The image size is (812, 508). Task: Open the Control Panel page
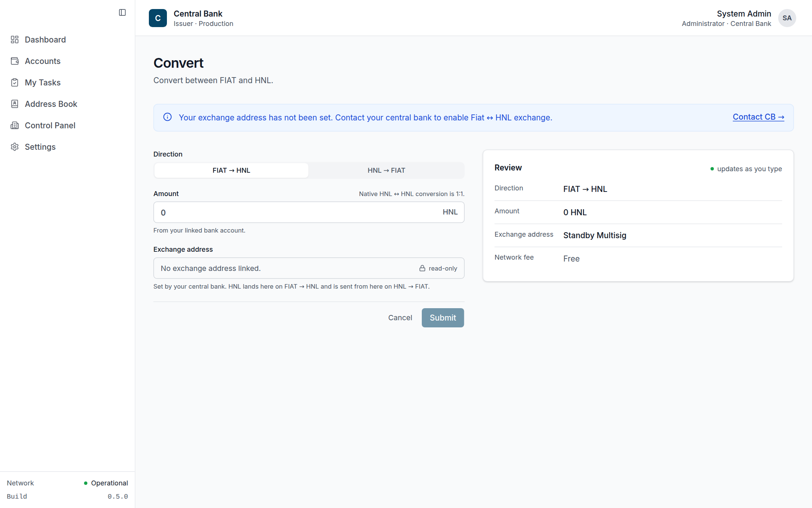tap(68, 125)
